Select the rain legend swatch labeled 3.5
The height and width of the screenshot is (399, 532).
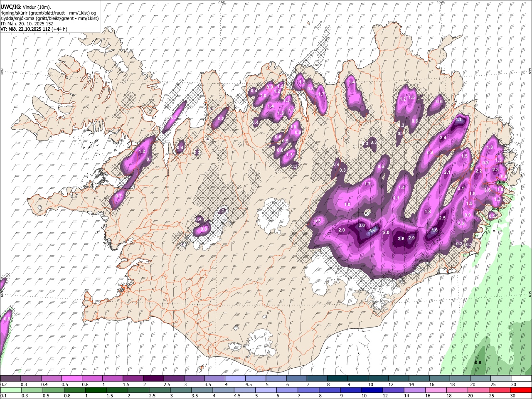tap(202, 390)
